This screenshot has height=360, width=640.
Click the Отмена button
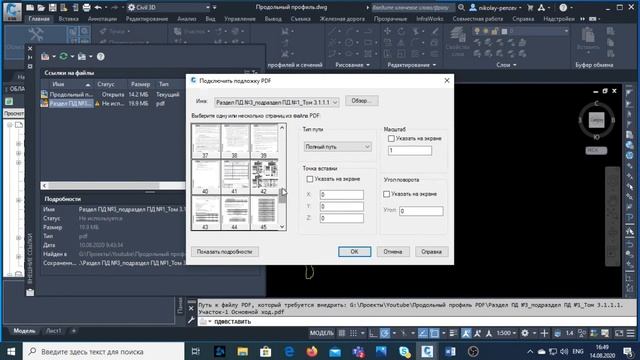393,252
